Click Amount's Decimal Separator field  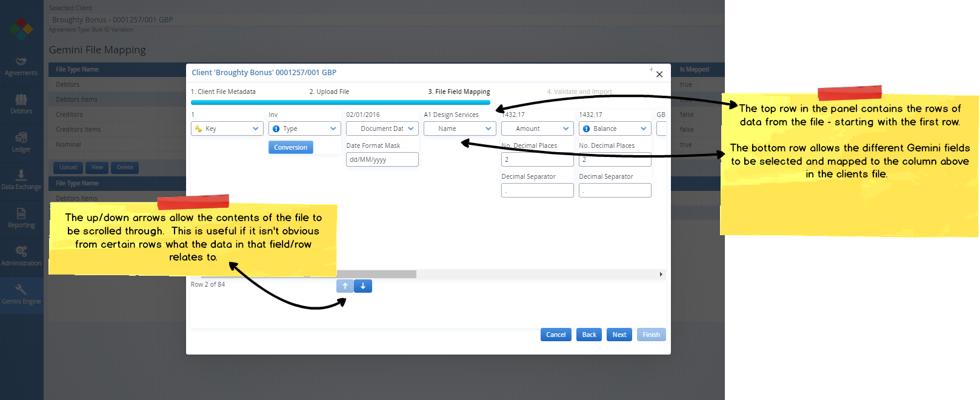(x=538, y=190)
